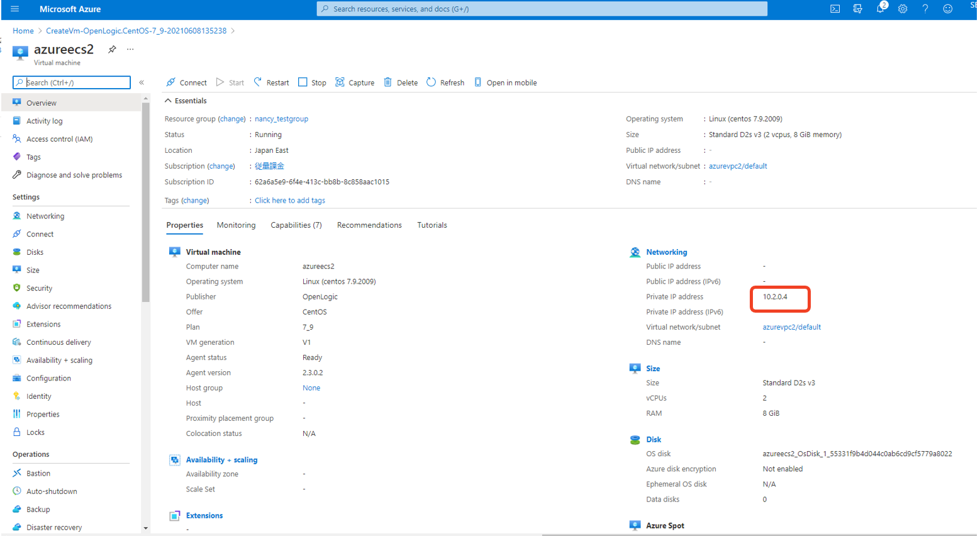Click change next to Subscription
Viewport: 980px width, 536px height.
tap(221, 166)
